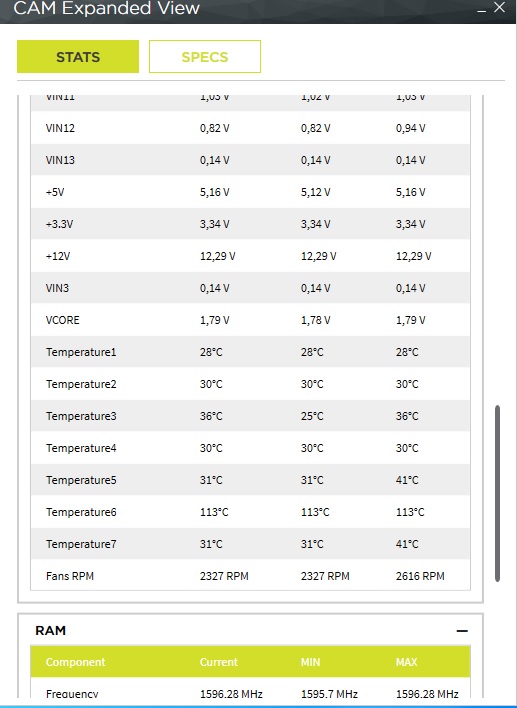This screenshot has width=517, height=708.
Task: Select the VCORE row
Action: coord(250,320)
